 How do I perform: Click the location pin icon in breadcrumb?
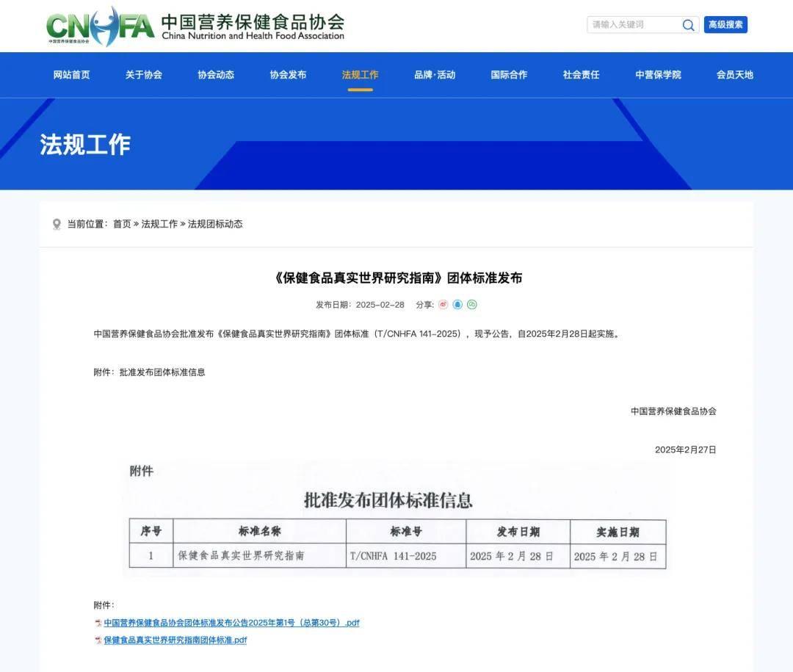[x=57, y=224]
